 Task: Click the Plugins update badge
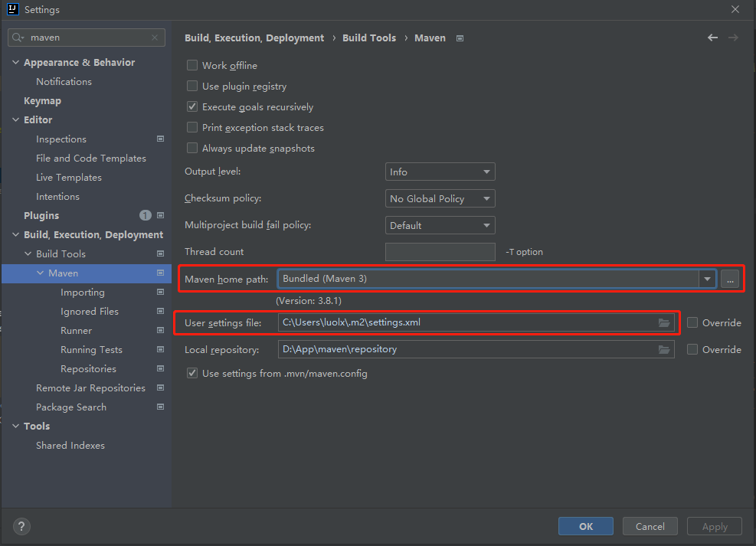146,216
